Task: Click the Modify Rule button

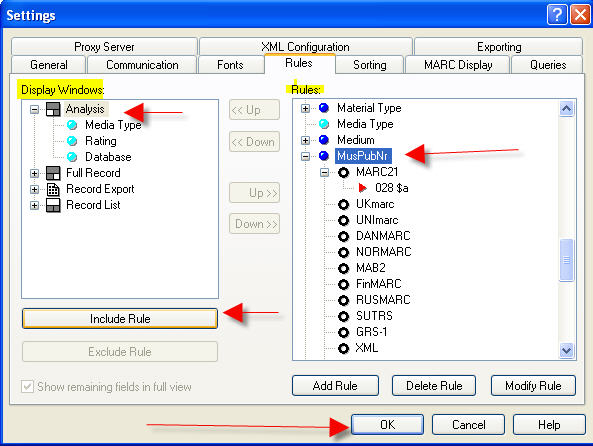Action: [533, 385]
